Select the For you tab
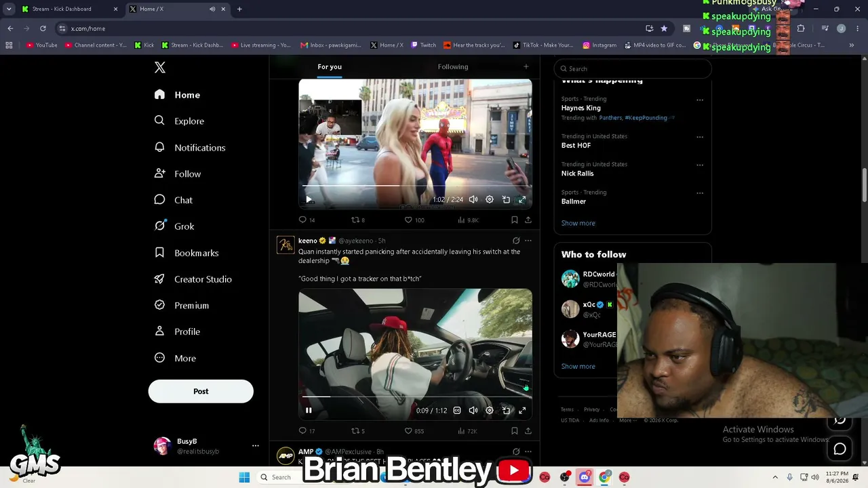The height and width of the screenshot is (488, 868). pyautogui.click(x=330, y=66)
